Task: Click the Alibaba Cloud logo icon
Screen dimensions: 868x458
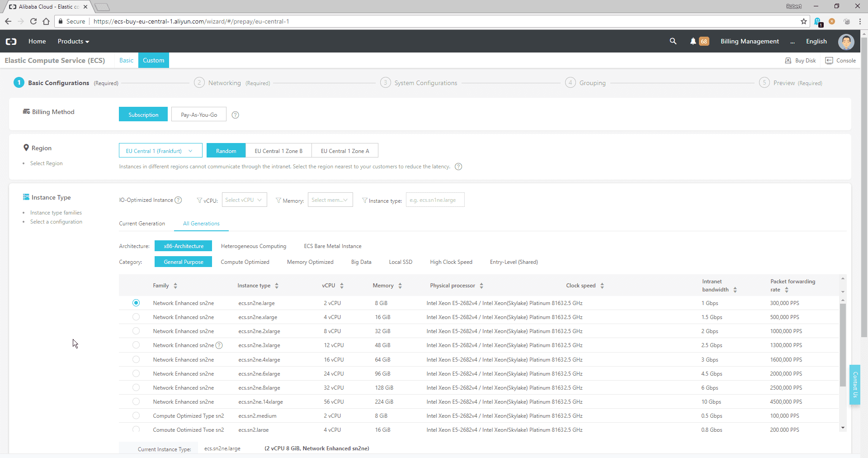Action: click(x=11, y=41)
